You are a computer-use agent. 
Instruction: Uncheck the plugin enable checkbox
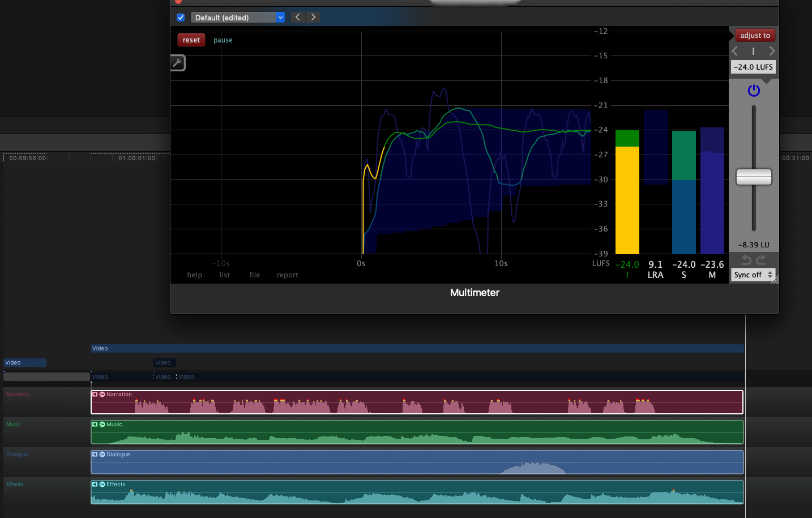coord(181,18)
